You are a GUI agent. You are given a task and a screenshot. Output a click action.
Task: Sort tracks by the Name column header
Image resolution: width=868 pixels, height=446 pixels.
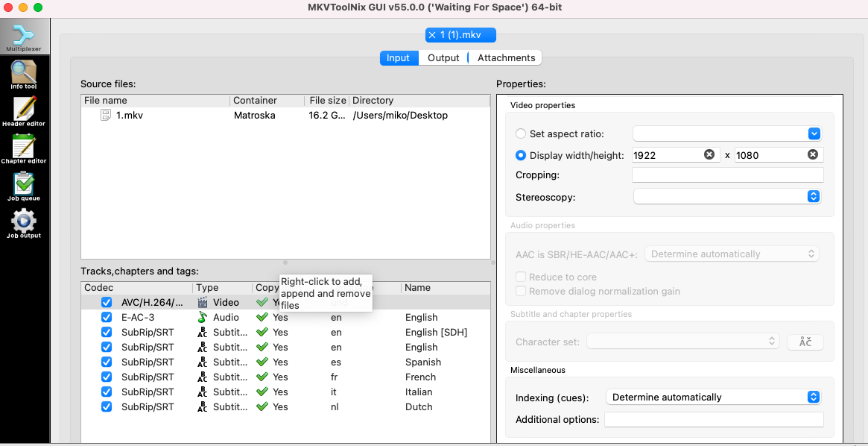(x=446, y=288)
